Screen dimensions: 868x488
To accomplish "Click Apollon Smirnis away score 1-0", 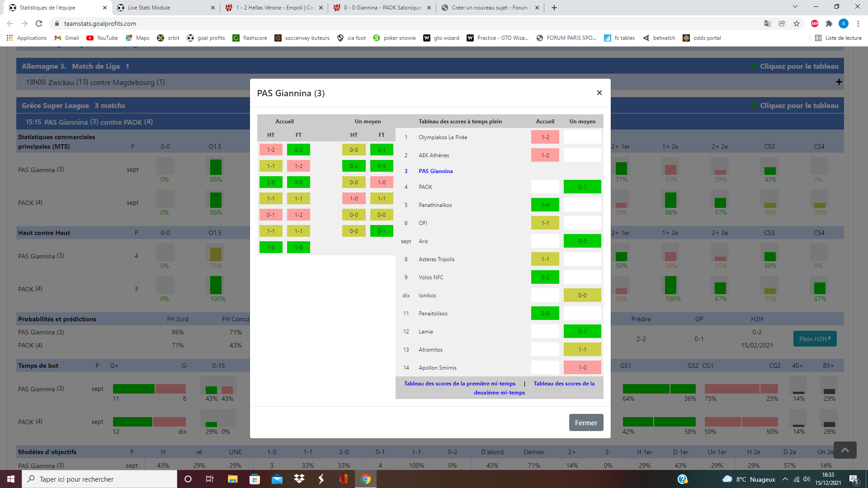I will (582, 367).
